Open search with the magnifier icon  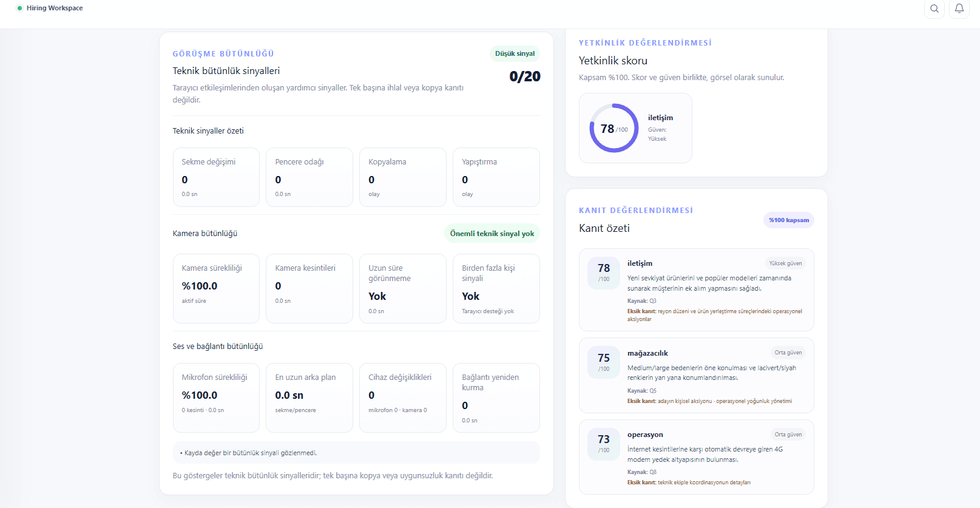934,8
